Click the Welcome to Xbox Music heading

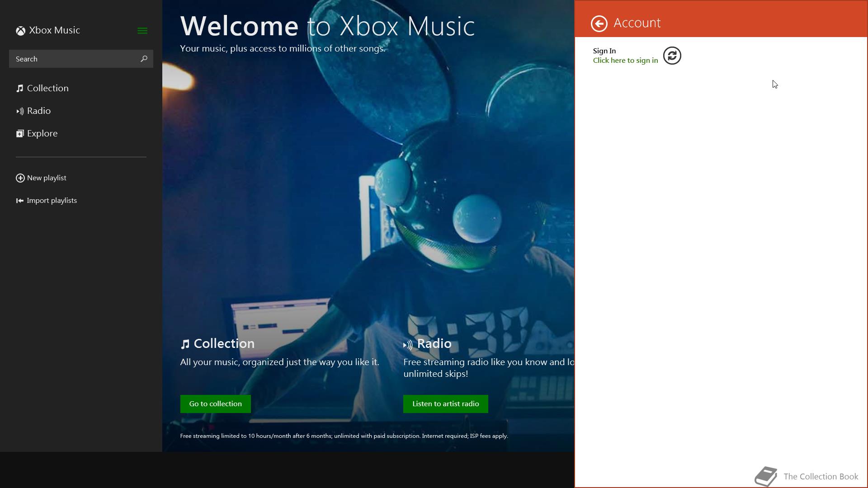tap(327, 26)
